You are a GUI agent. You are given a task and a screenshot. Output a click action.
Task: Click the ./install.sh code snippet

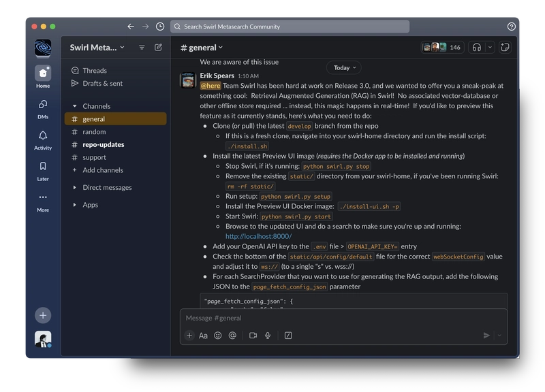click(247, 146)
